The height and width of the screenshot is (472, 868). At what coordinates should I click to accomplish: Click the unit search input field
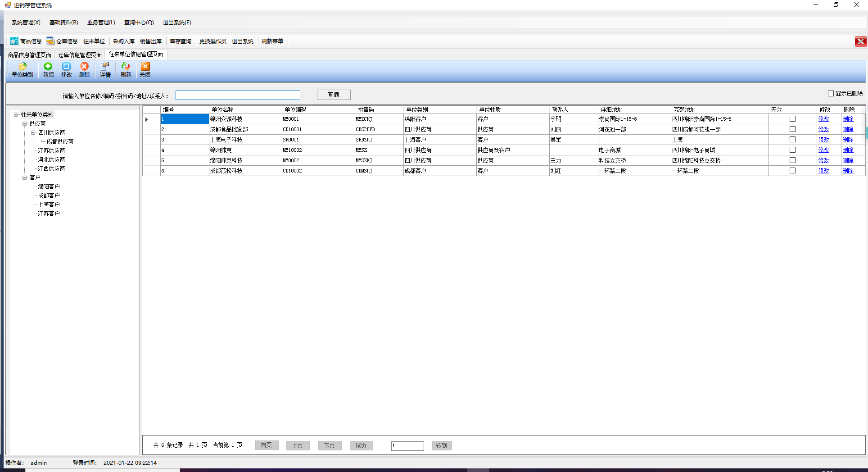(238, 95)
